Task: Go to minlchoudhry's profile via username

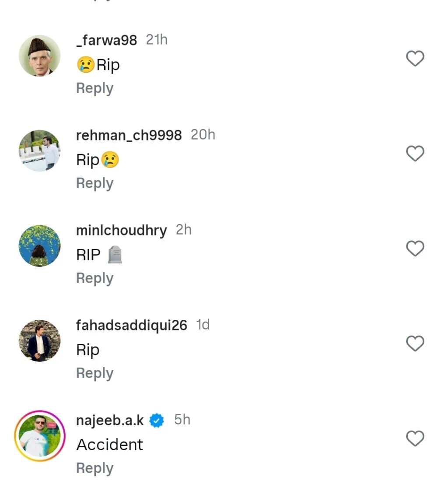Action: click(121, 230)
